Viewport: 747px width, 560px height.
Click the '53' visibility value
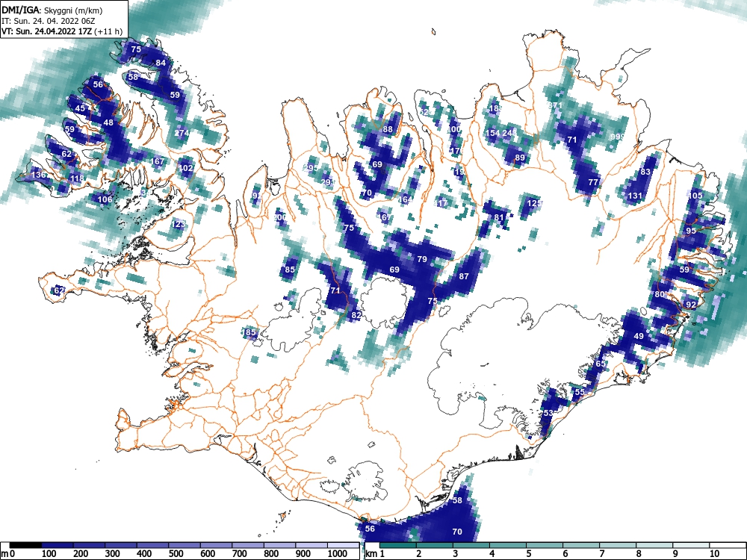[x=548, y=413]
